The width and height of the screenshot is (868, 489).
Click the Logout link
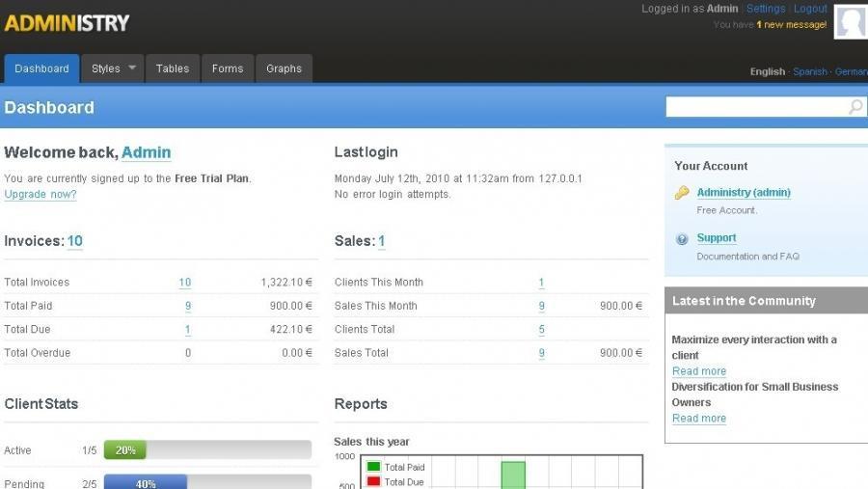810,9
